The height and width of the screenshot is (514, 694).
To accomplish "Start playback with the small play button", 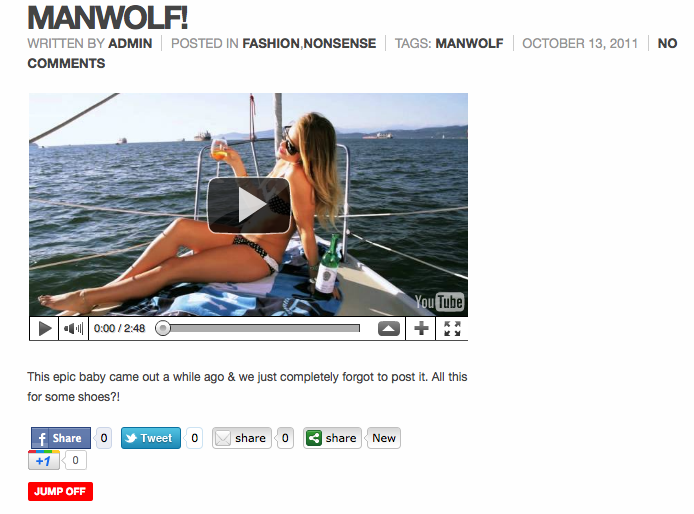I will click(44, 328).
